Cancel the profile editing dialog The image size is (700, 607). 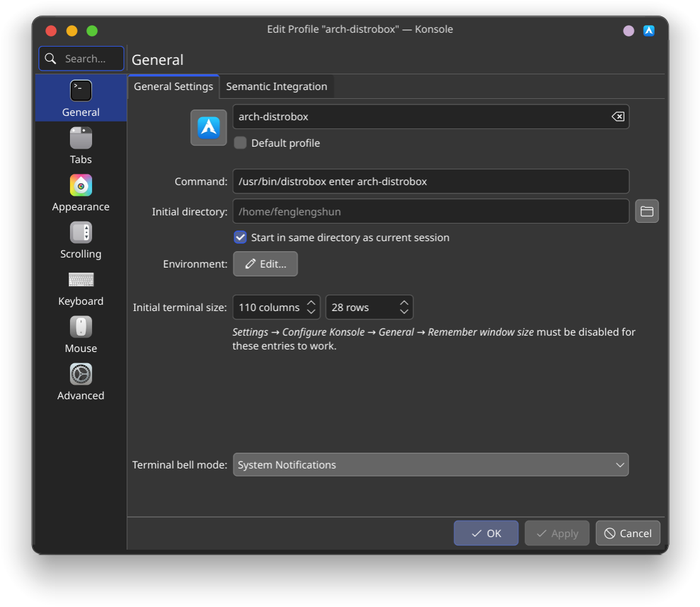pos(628,533)
